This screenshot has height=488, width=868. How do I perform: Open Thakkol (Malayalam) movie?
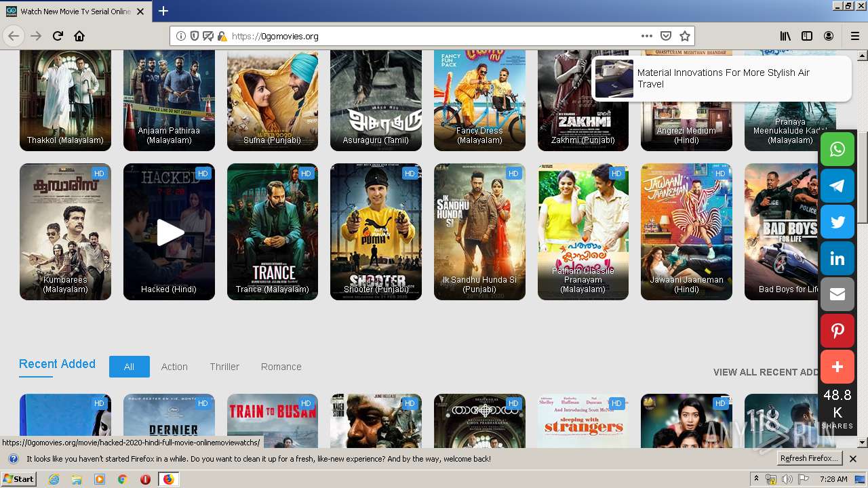(x=65, y=100)
